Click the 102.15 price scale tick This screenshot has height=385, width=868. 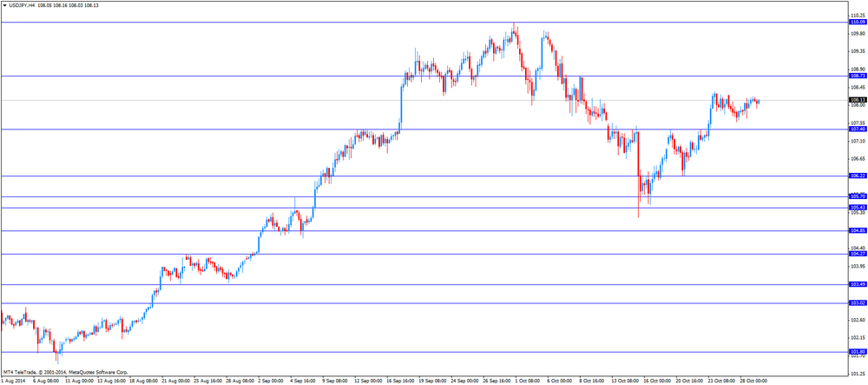(858, 338)
